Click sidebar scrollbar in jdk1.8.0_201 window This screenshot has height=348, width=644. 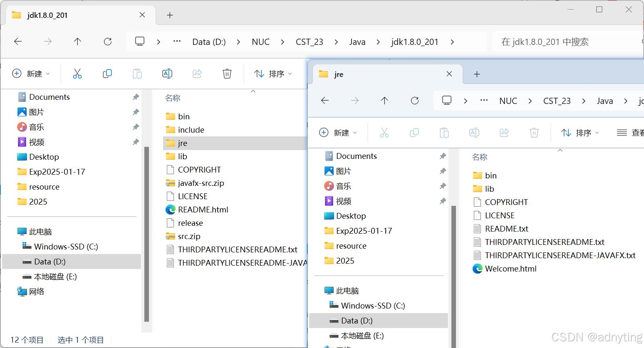(146, 234)
